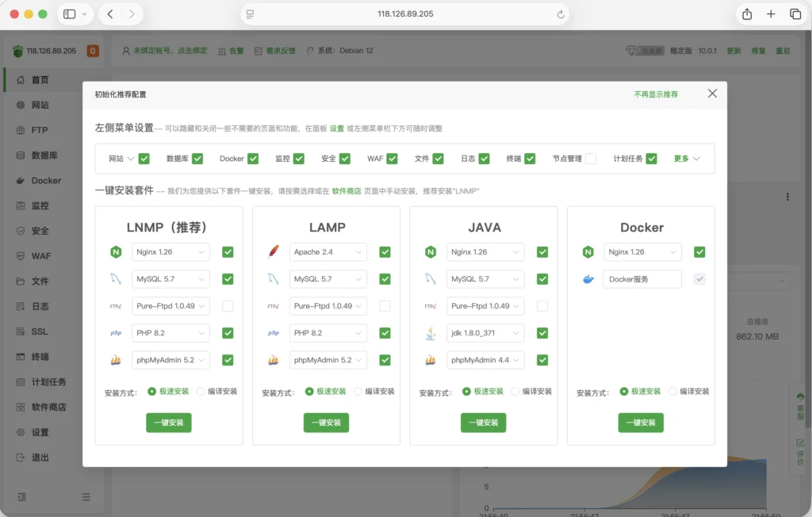
Task: Click the Apache feather icon in the LAMP card
Action: pos(274,252)
